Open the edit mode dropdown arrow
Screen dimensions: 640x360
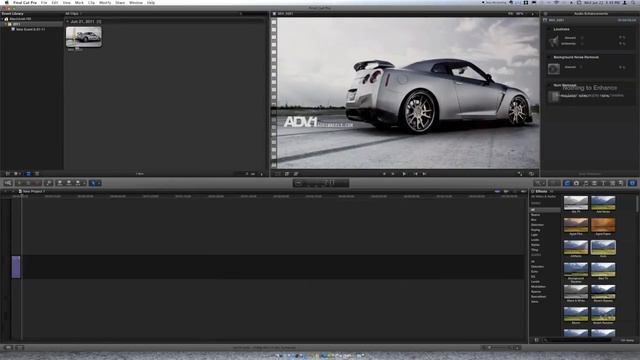coord(84,183)
